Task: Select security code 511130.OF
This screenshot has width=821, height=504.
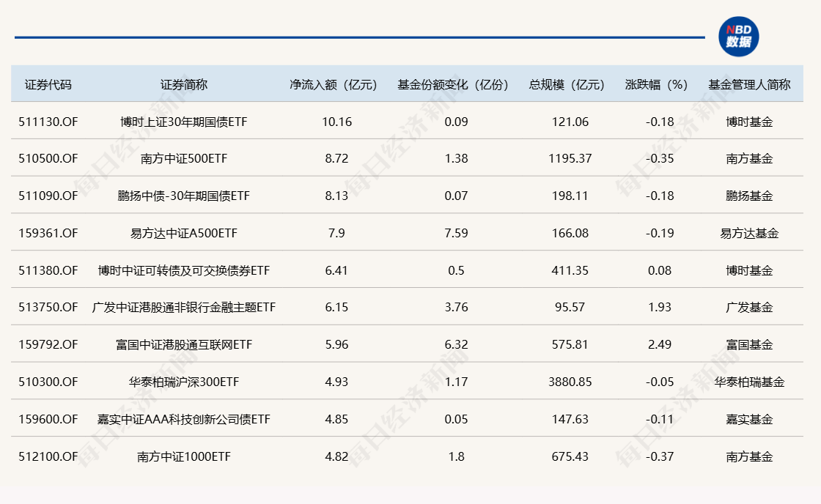Action: (x=48, y=122)
